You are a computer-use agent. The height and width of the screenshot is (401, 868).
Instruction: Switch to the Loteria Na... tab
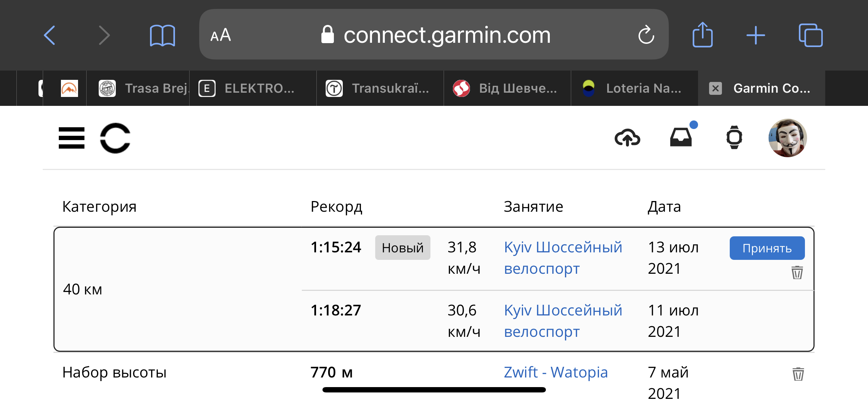pos(634,88)
